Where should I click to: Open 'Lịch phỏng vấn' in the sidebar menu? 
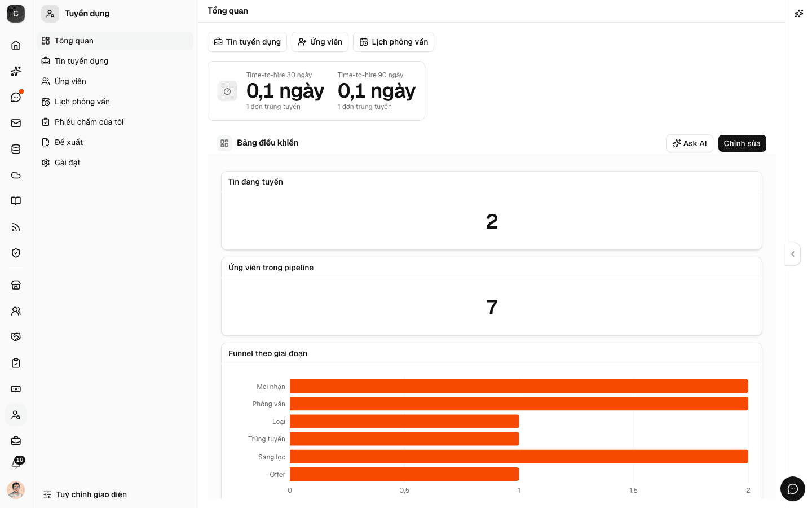click(x=115, y=102)
